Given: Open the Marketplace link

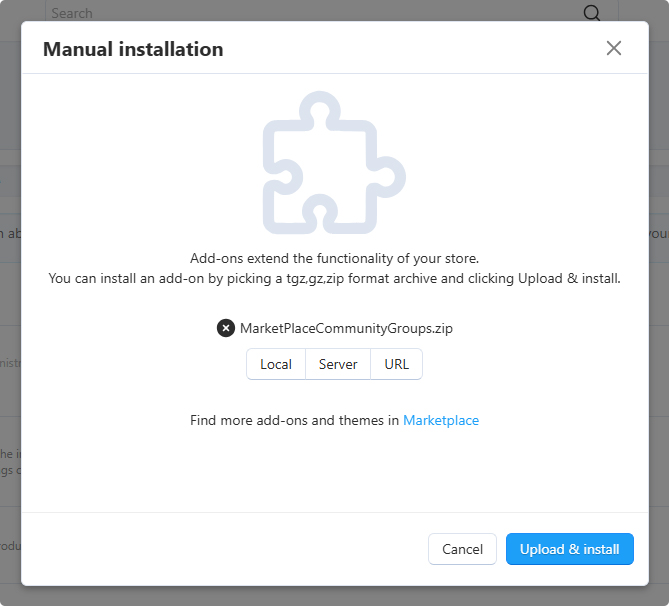Looking at the screenshot, I should 441,421.
